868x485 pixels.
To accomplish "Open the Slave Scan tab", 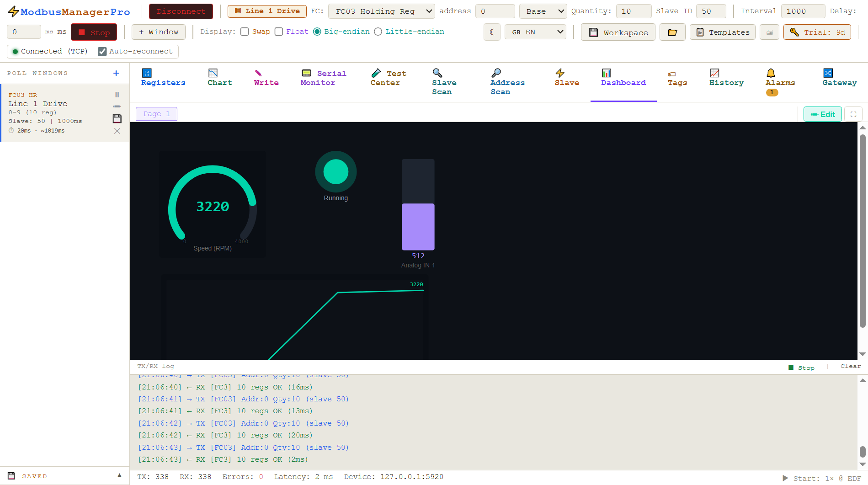I will [x=444, y=82].
